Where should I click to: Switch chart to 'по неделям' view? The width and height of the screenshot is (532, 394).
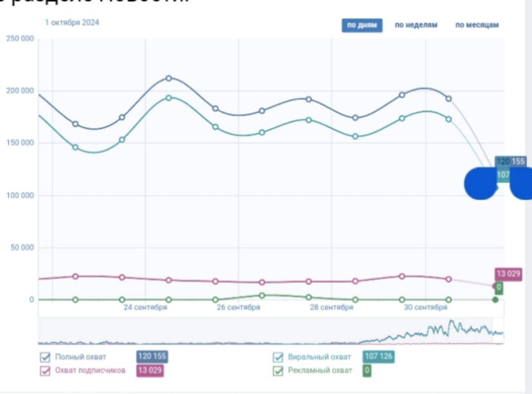(x=416, y=25)
